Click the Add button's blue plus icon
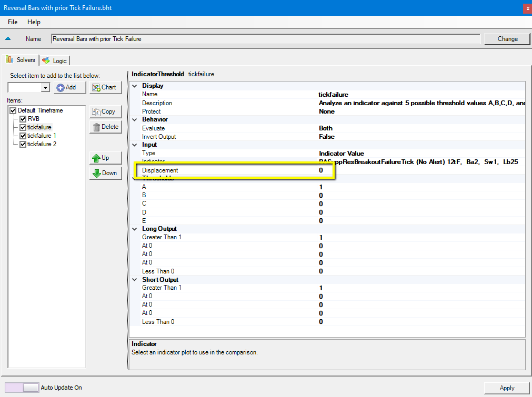Image resolution: width=532 pixels, height=397 pixels. point(61,87)
